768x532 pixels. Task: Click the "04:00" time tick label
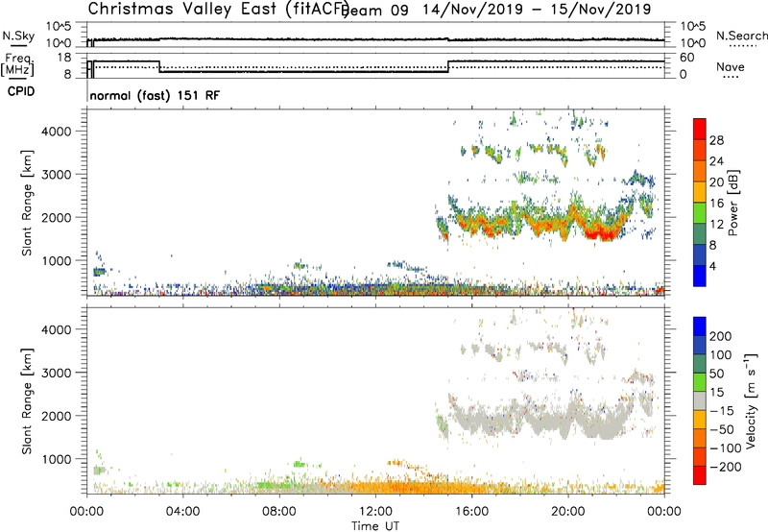[x=182, y=512]
